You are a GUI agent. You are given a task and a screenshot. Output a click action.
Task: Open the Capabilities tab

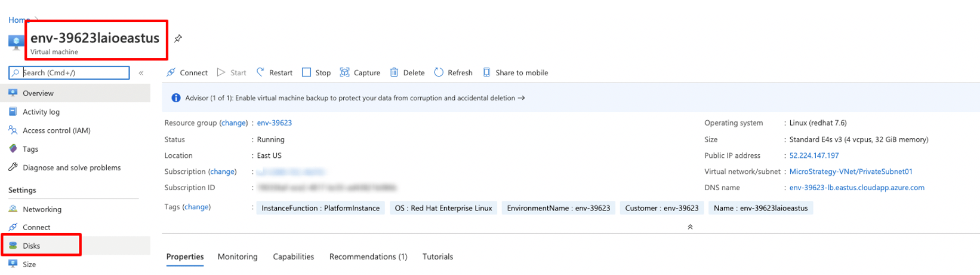(293, 256)
